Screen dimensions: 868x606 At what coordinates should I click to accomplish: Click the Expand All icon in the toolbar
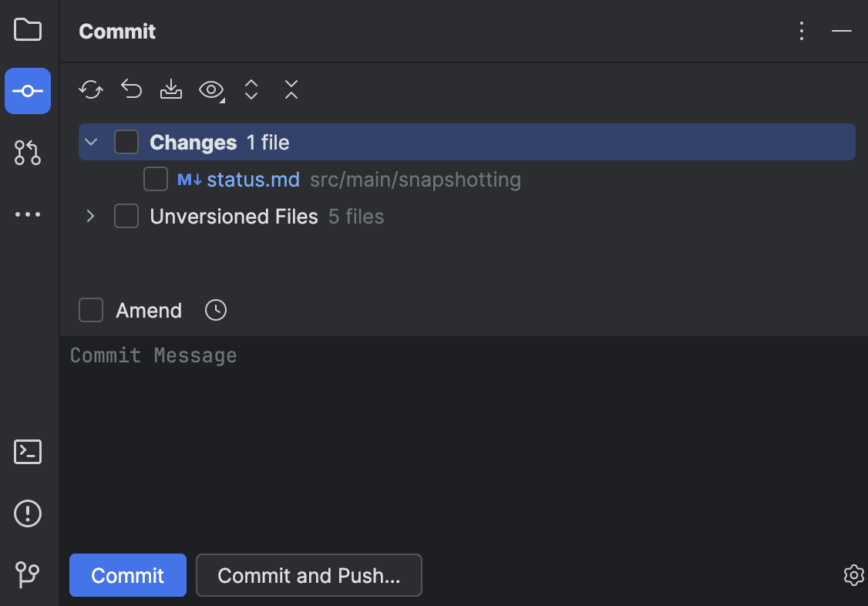click(251, 90)
